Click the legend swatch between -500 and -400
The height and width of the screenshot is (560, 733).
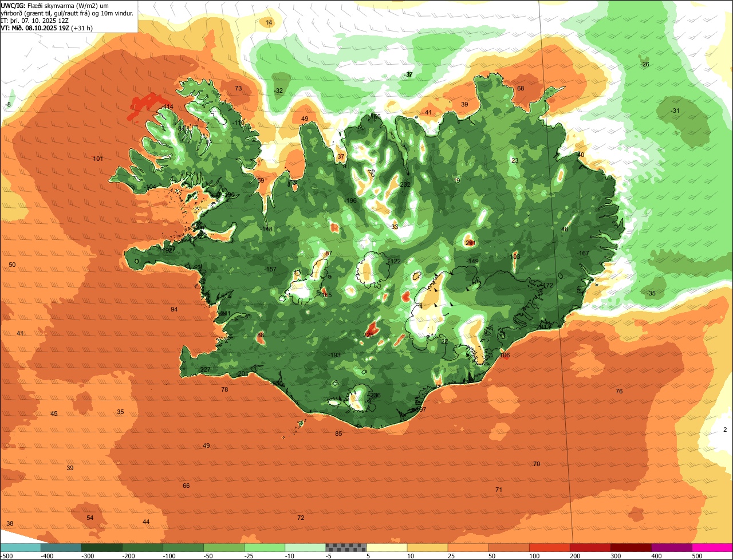(21, 547)
